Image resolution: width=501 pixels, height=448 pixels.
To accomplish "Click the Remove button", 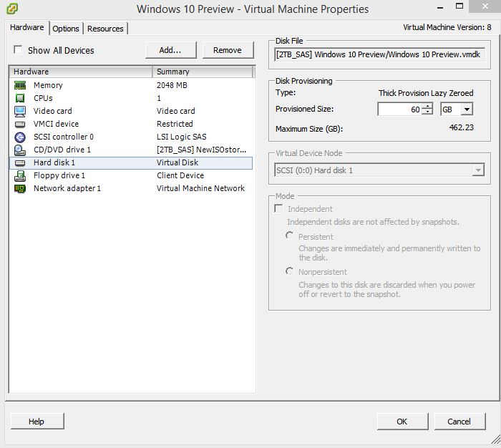I will tap(228, 50).
